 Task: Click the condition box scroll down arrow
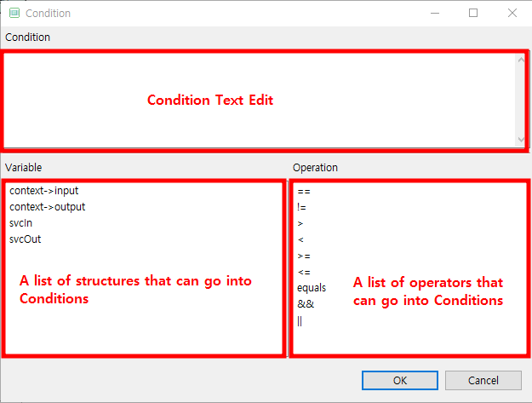point(521,139)
